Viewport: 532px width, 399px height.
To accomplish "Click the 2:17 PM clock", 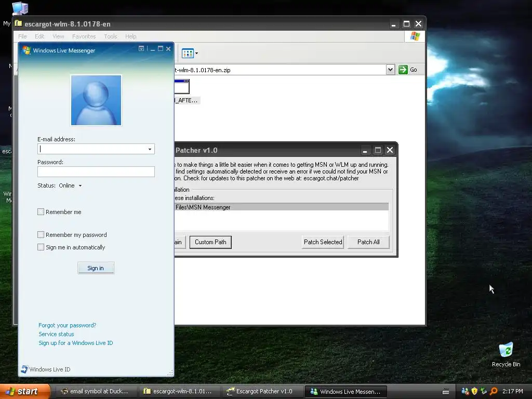I will click(513, 391).
